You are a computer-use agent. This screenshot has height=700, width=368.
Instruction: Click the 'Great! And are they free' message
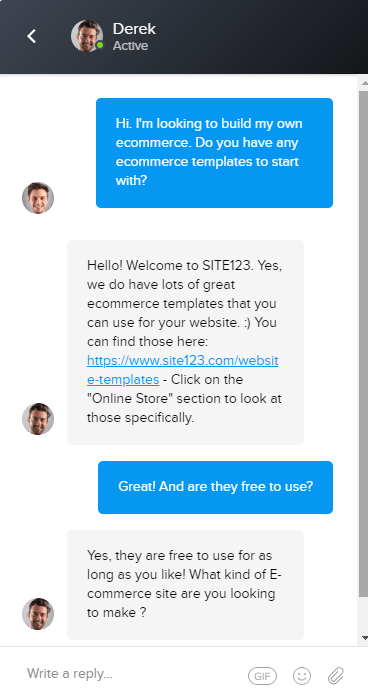pyautogui.click(x=215, y=487)
